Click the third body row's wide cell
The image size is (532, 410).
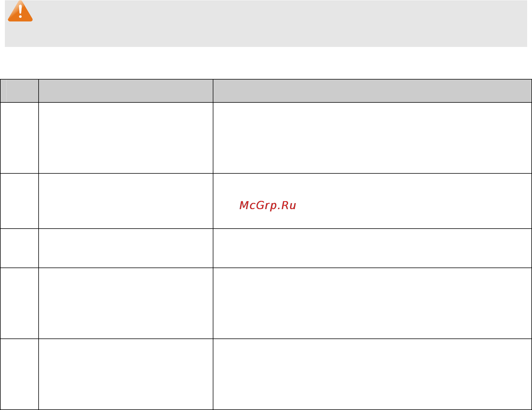pos(372,248)
